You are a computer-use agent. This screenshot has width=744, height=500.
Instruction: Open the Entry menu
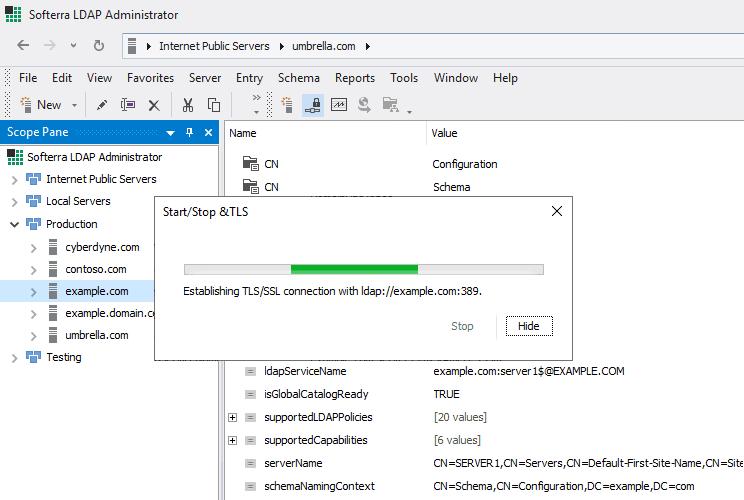pyautogui.click(x=250, y=78)
